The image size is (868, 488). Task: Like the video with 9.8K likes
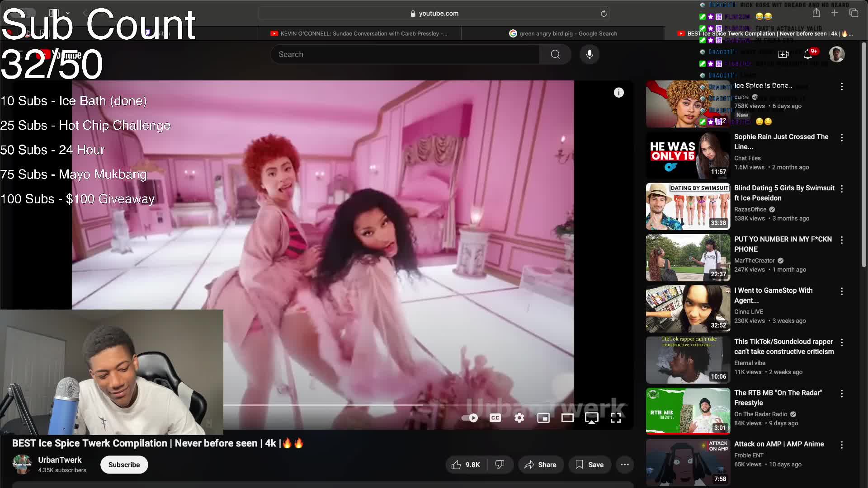tap(466, 465)
